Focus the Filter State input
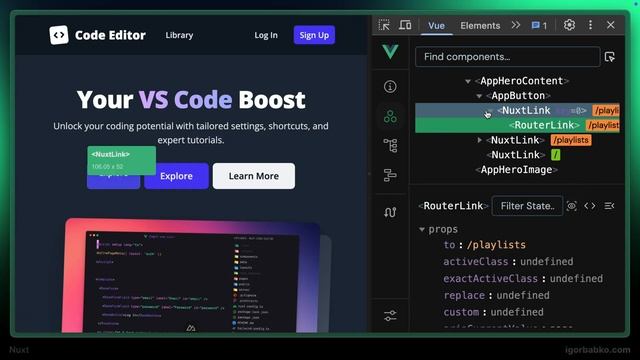Viewport: 640px width, 360px height. point(527,206)
